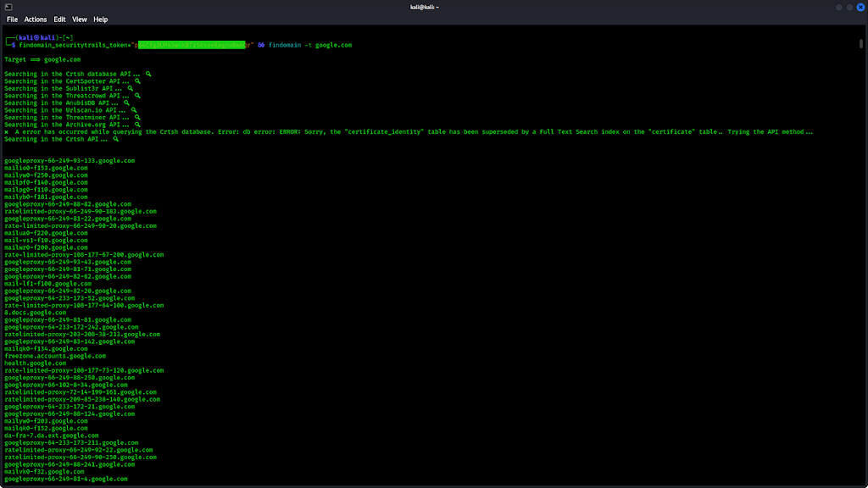Image resolution: width=868 pixels, height=488 pixels.
Task: Click the magnifier icon after Urlscan.io API
Action: 133,109
